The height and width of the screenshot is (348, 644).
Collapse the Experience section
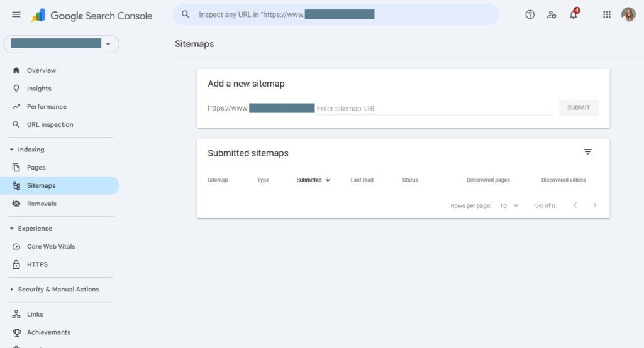11,229
